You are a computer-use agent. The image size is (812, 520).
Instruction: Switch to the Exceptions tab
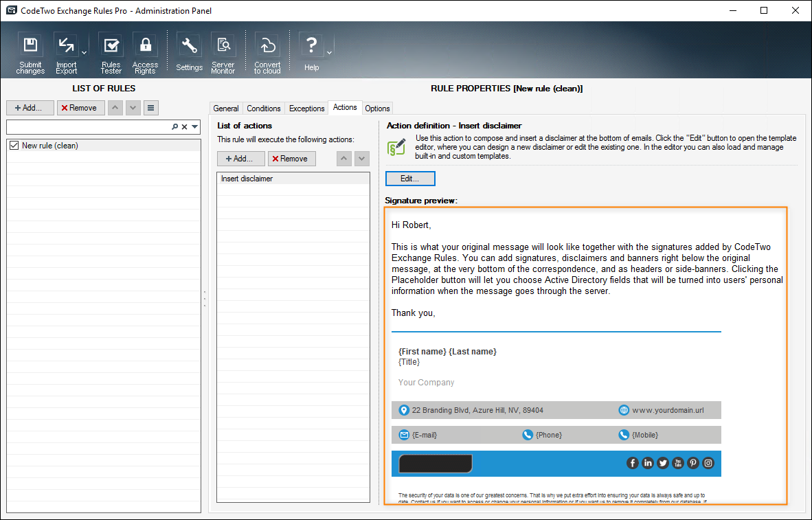click(x=306, y=109)
